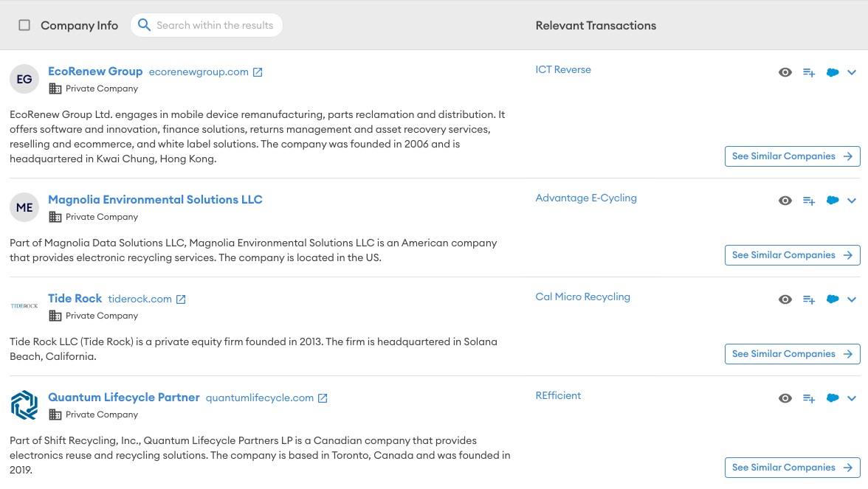Expand the EcoRenew Group row chevron
The height and width of the screenshot is (489, 868).
[852, 72]
